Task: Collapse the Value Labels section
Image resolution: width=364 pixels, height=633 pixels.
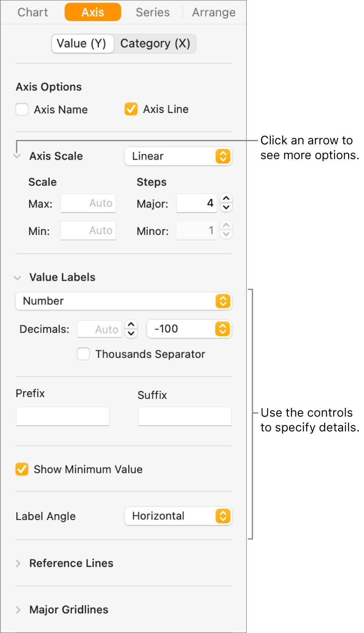Action: [17, 277]
